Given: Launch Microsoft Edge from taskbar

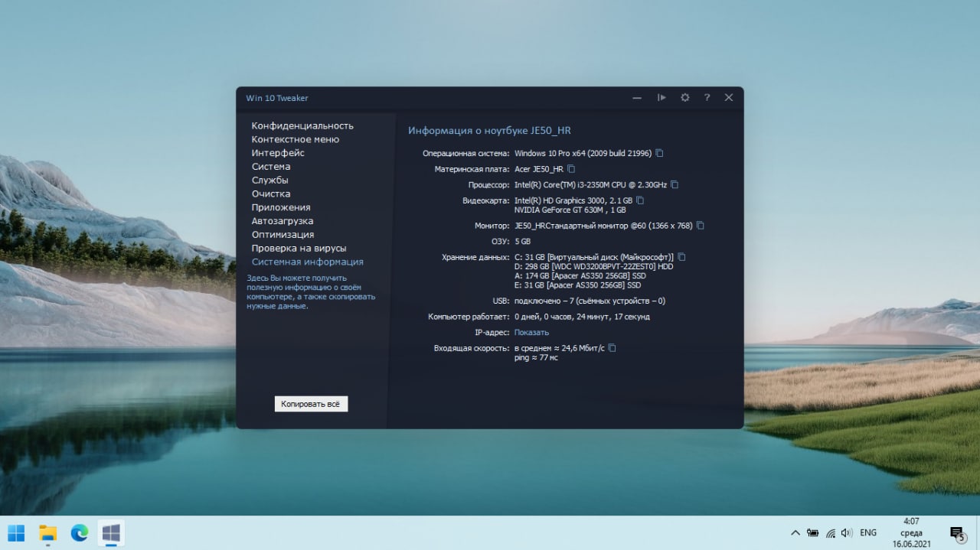Looking at the screenshot, I should pos(80,532).
